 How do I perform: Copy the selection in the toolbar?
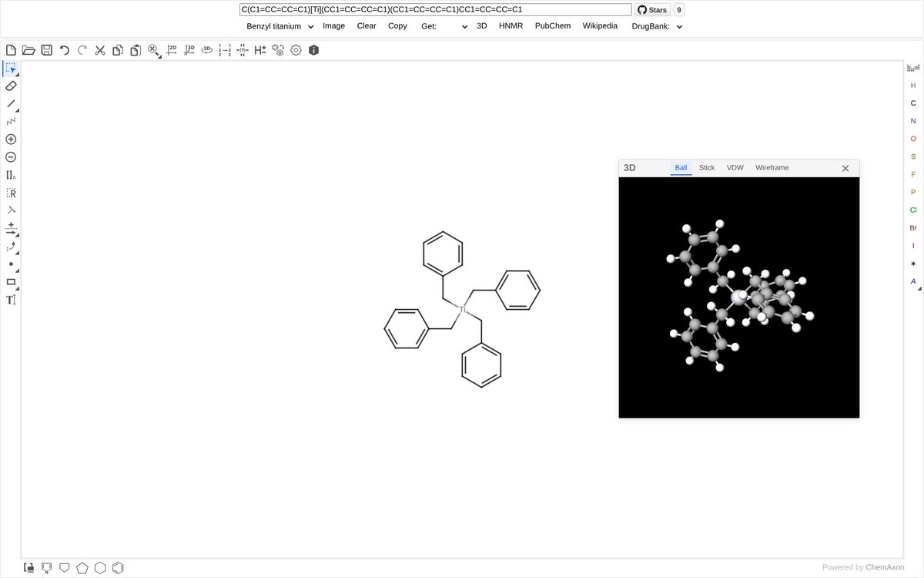pyautogui.click(x=118, y=50)
